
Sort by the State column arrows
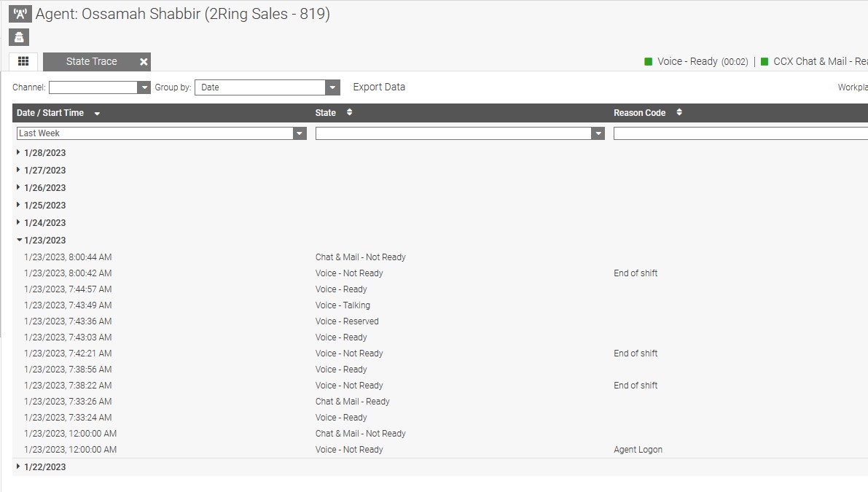click(x=349, y=113)
